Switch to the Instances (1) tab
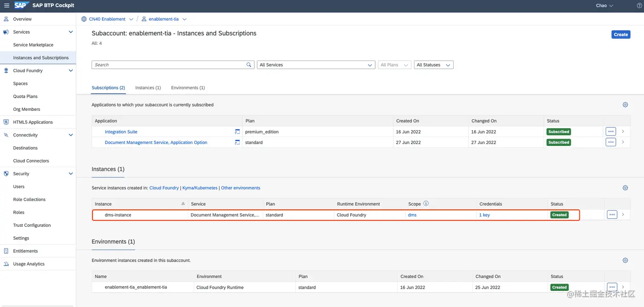Image resolution: width=644 pixels, height=307 pixels. click(148, 88)
